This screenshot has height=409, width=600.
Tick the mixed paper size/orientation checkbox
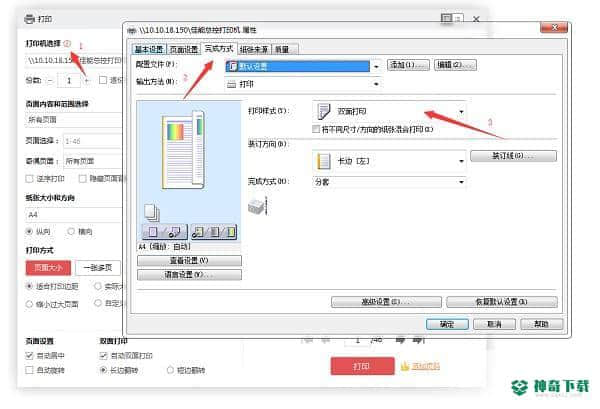[x=316, y=129]
